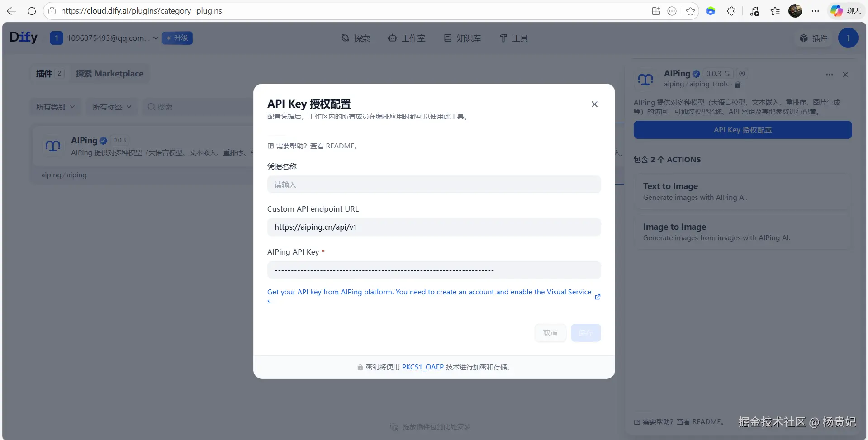Viewport: 868px width, 440px height.
Task: Open the Text to Image action
Action: [x=743, y=192]
